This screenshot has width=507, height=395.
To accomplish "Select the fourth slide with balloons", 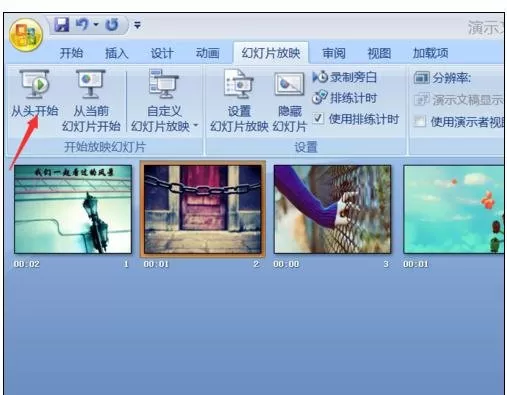I will [x=454, y=209].
